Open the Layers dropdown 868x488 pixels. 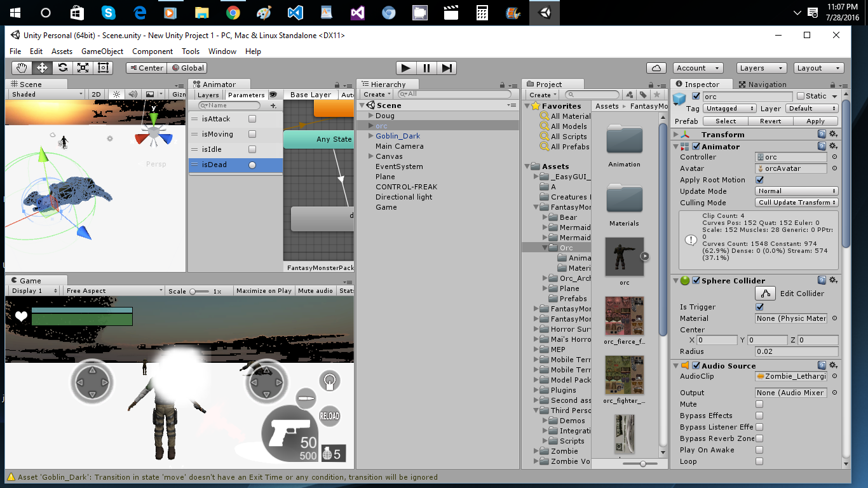click(761, 68)
